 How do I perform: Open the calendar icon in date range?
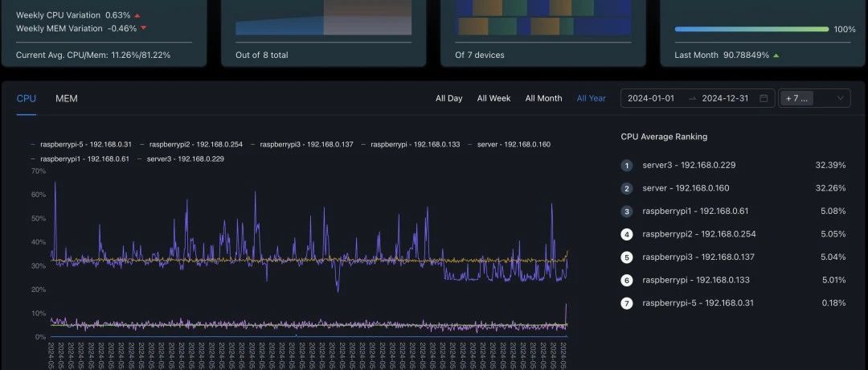pos(764,98)
